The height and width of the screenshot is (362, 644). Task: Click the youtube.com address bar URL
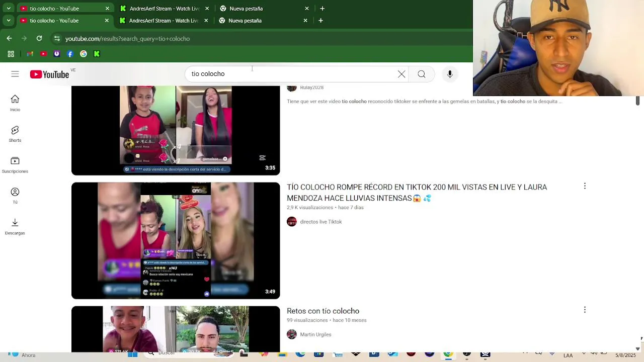127,39
